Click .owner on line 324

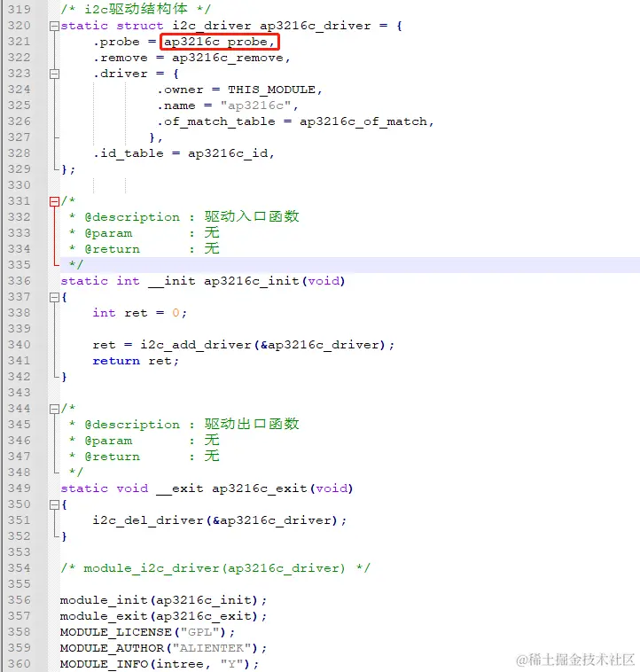point(180,90)
